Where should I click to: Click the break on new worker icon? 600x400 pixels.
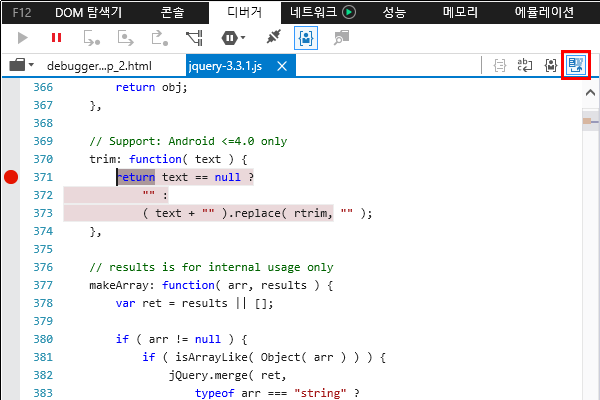pyautogui.click(x=194, y=38)
